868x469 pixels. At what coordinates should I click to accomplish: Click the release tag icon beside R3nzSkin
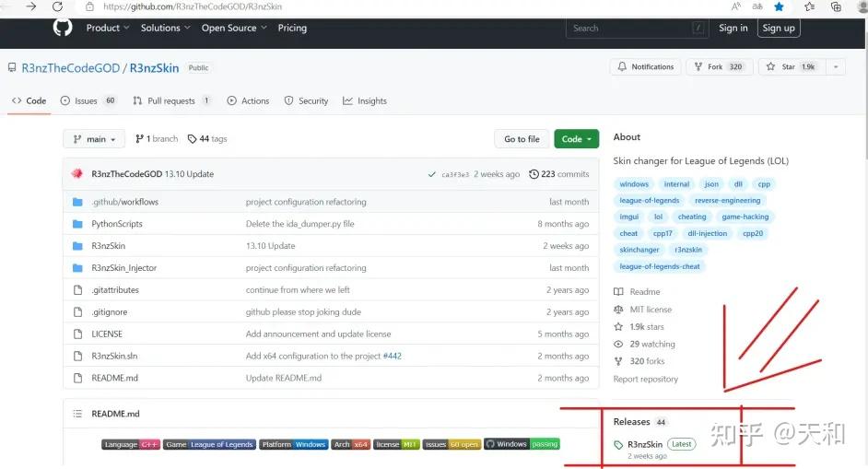click(x=618, y=445)
